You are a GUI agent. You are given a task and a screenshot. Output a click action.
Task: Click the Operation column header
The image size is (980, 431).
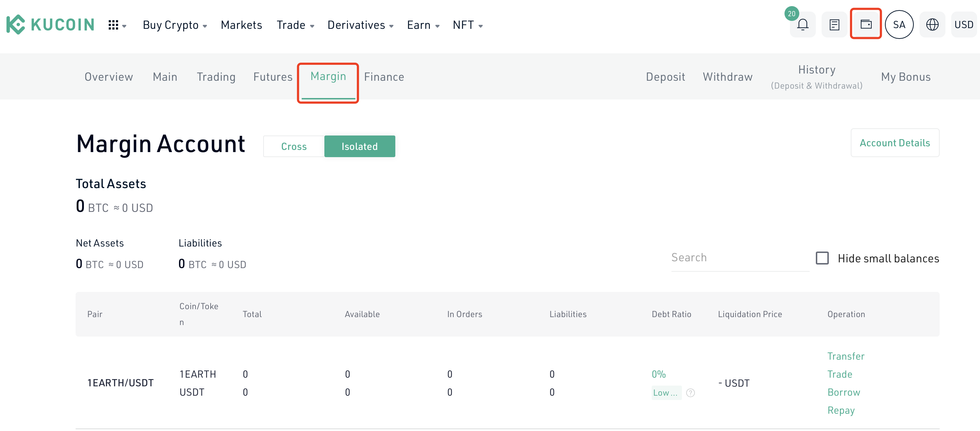(846, 314)
